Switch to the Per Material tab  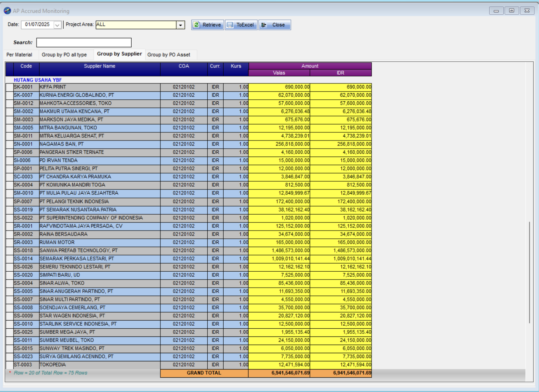tap(19, 55)
